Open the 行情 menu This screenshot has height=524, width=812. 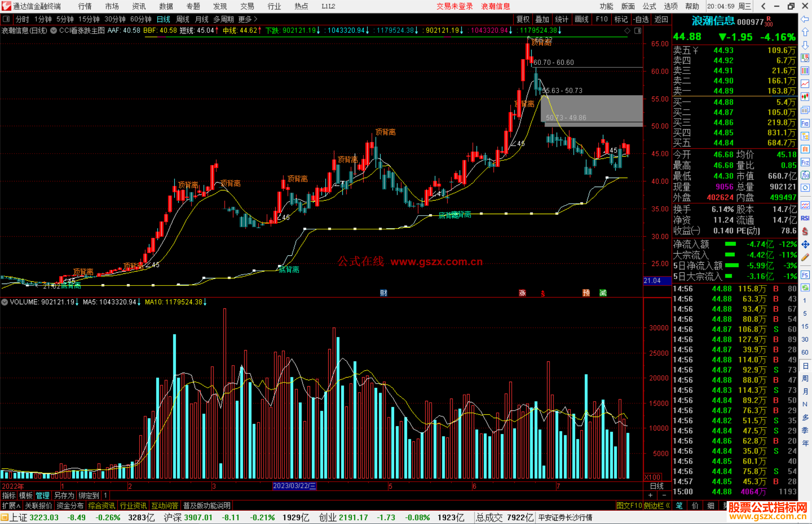click(x=85, y=6)
